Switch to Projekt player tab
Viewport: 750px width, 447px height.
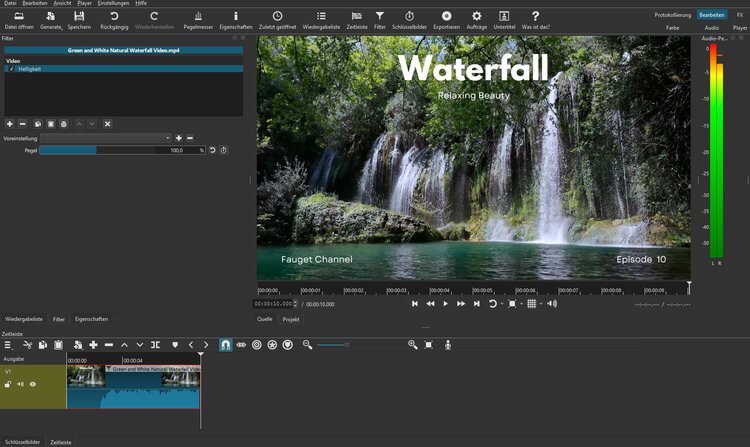[291, 319]
